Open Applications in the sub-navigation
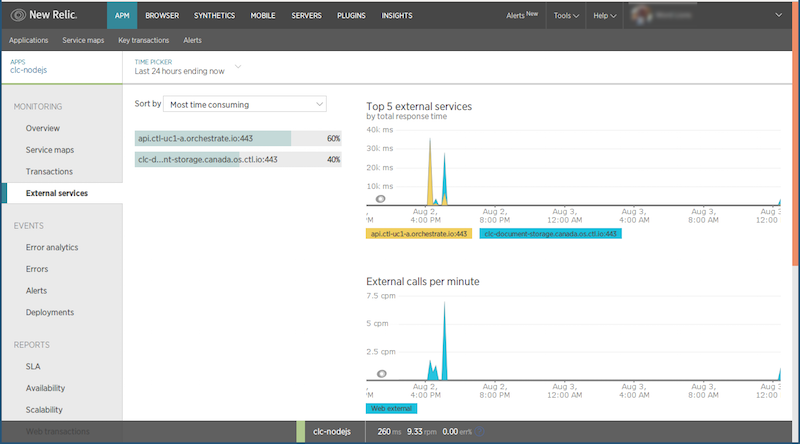 [x=29, y=40]
